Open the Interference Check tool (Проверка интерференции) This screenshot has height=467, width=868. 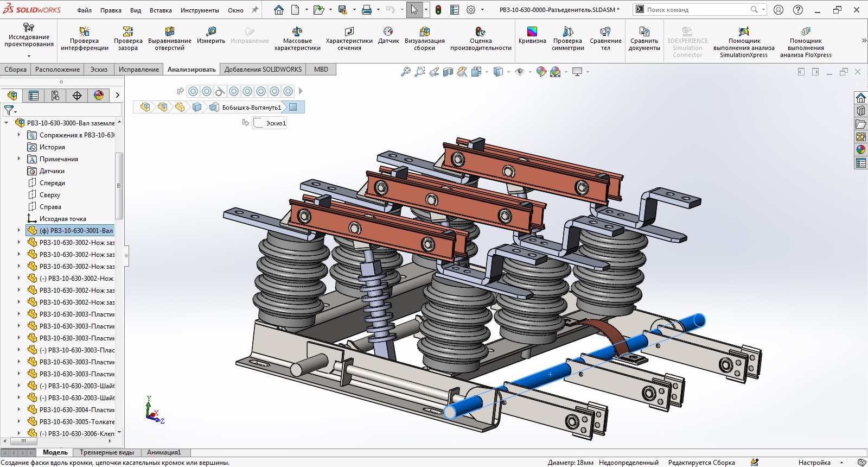point(84,37)
